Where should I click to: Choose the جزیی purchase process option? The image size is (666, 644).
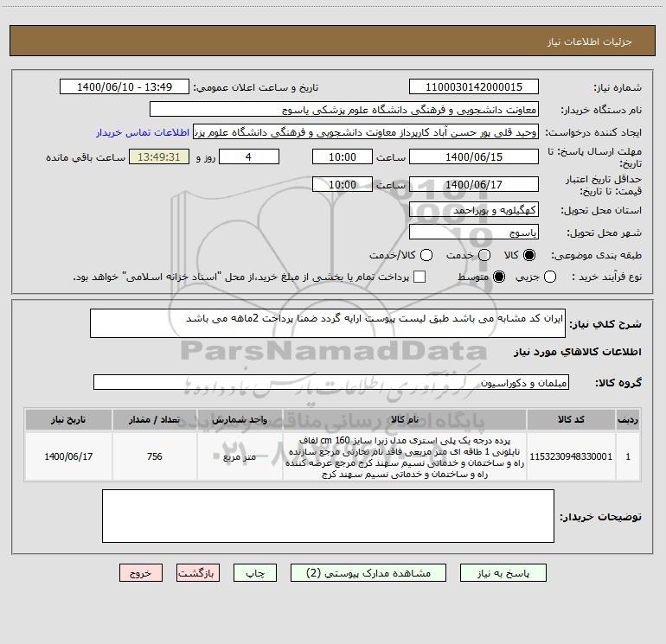click(550, 277)
